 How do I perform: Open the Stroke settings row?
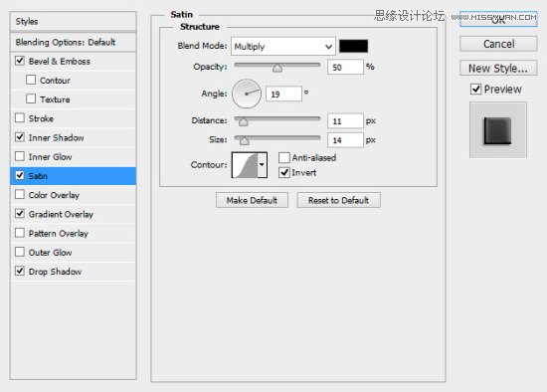pos(74,118)
